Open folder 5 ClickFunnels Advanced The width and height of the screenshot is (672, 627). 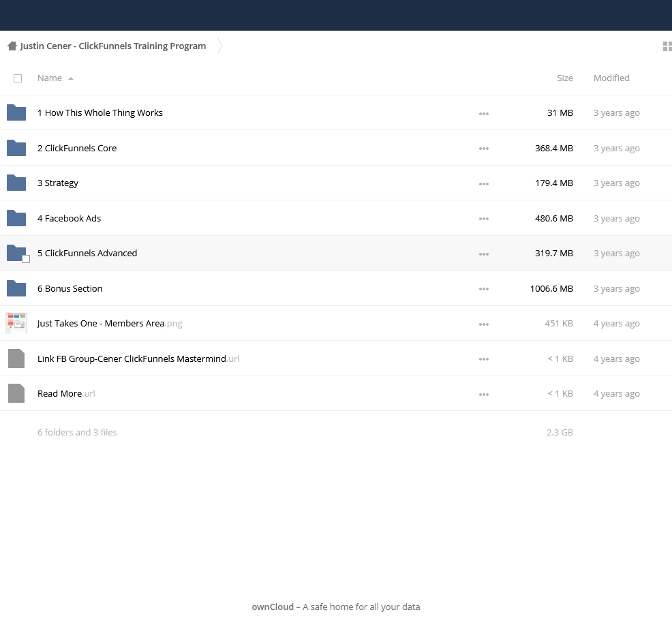(87, 254)
